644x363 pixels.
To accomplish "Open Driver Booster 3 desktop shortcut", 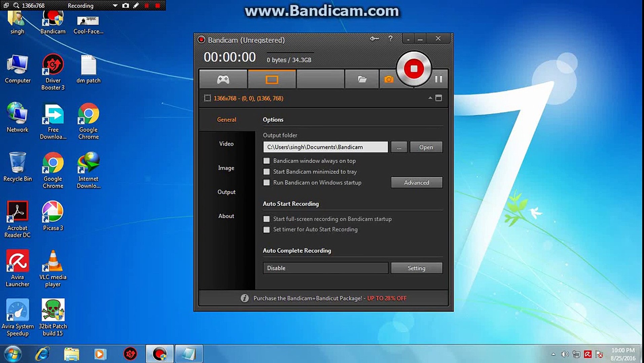I will click(x=53, y=72).
